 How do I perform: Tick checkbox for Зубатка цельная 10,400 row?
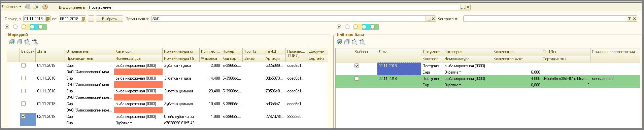click(x=24, y=104)
